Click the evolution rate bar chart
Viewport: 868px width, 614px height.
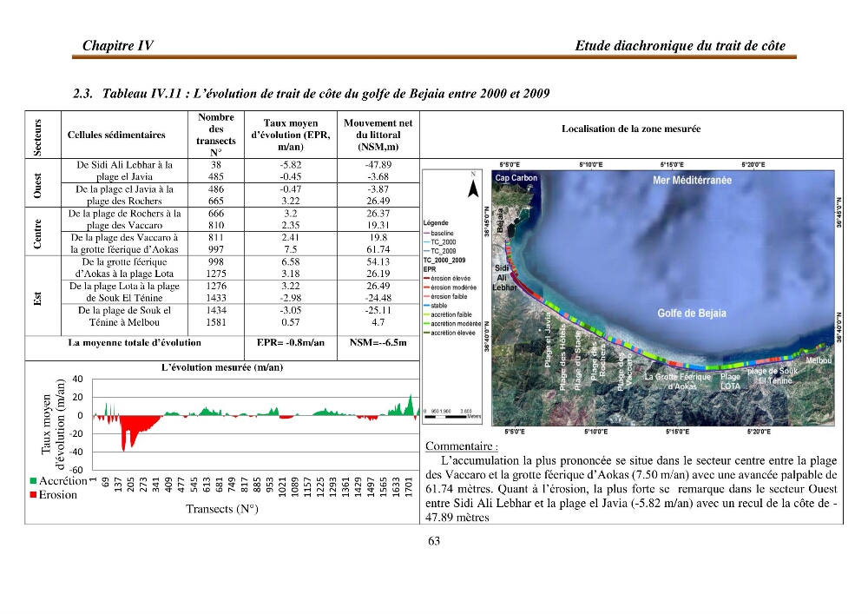[x=256, y=424]
